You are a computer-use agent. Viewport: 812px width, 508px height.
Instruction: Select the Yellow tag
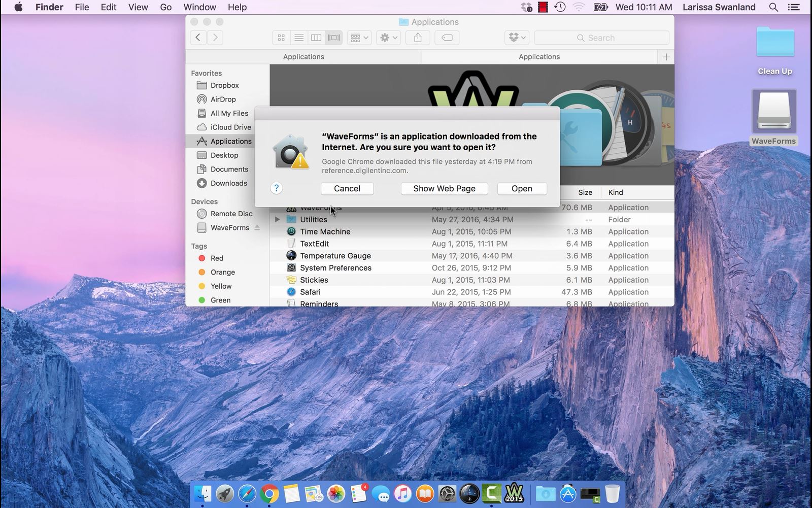[227, 286]
